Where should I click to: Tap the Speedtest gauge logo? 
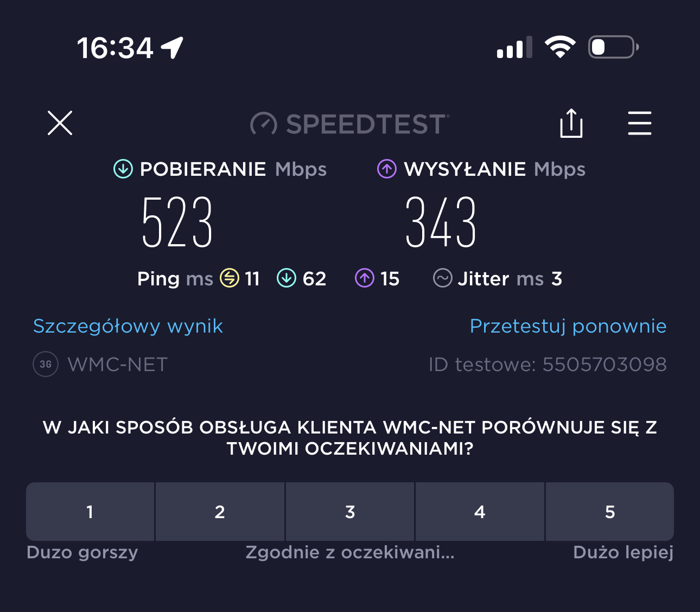pos(264,124)
